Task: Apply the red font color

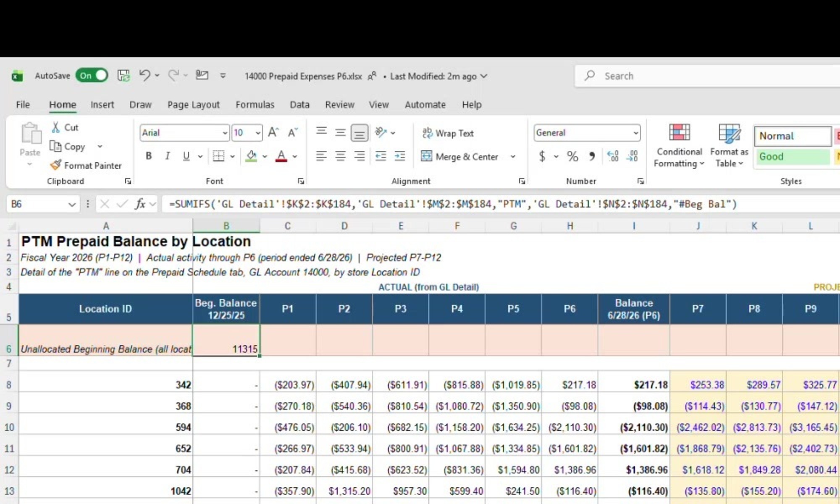Action: (x=281, y=156)
